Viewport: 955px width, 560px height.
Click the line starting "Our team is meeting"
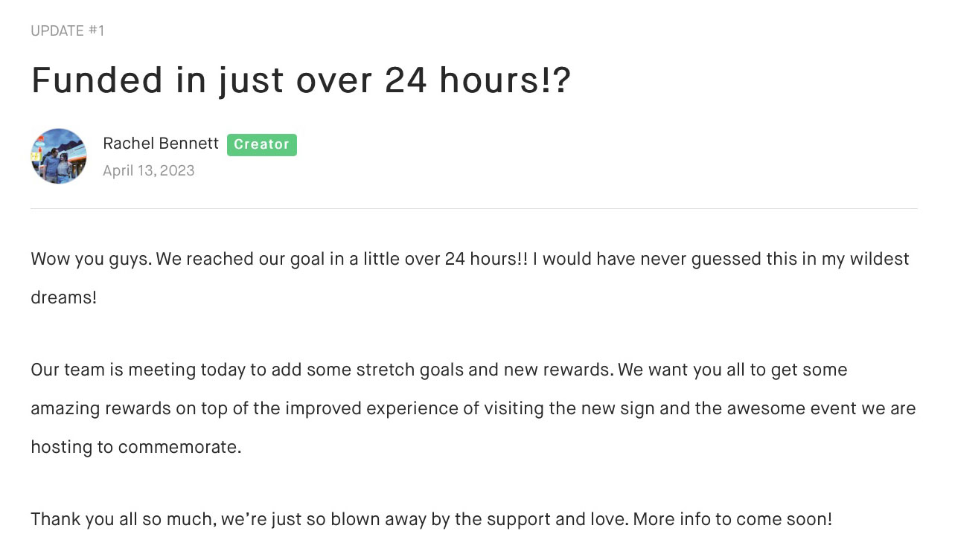(x=438, y=370)
